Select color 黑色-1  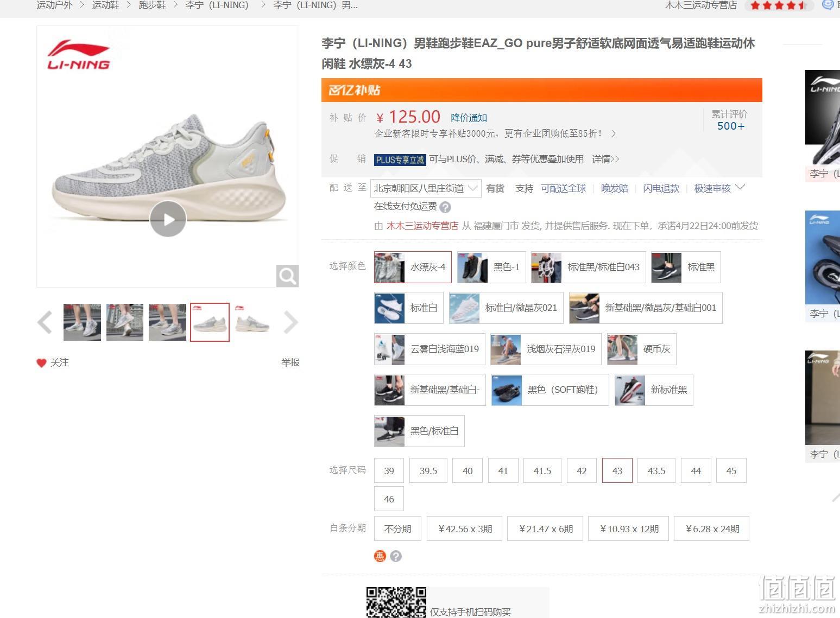tap(491, 267)
